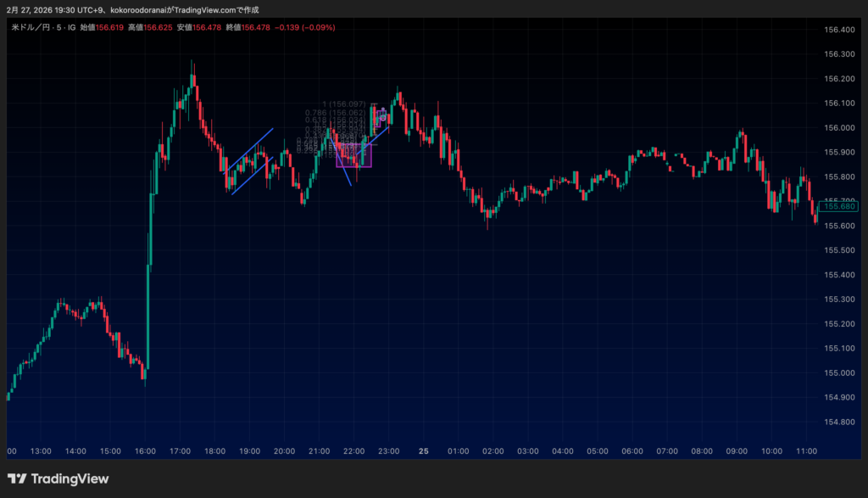Click the 米ドル/円 symbol title
868x498 pixels.
coord(31,27)
